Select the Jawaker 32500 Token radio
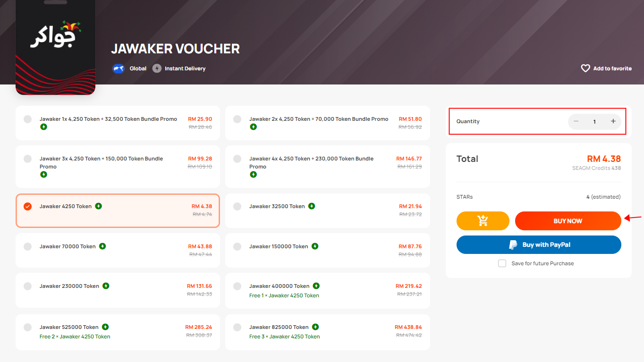The image size is (644, 362). [237, 206]
